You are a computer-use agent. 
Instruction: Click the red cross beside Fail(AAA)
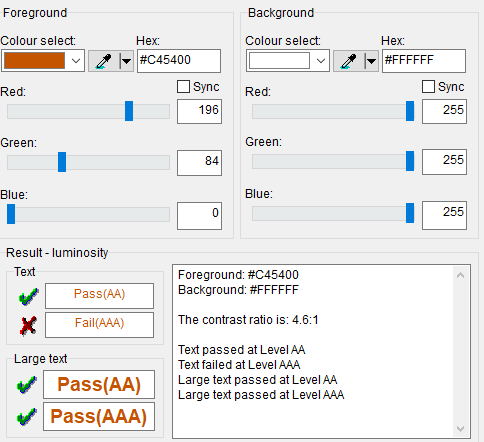click(x=28, y=325)
